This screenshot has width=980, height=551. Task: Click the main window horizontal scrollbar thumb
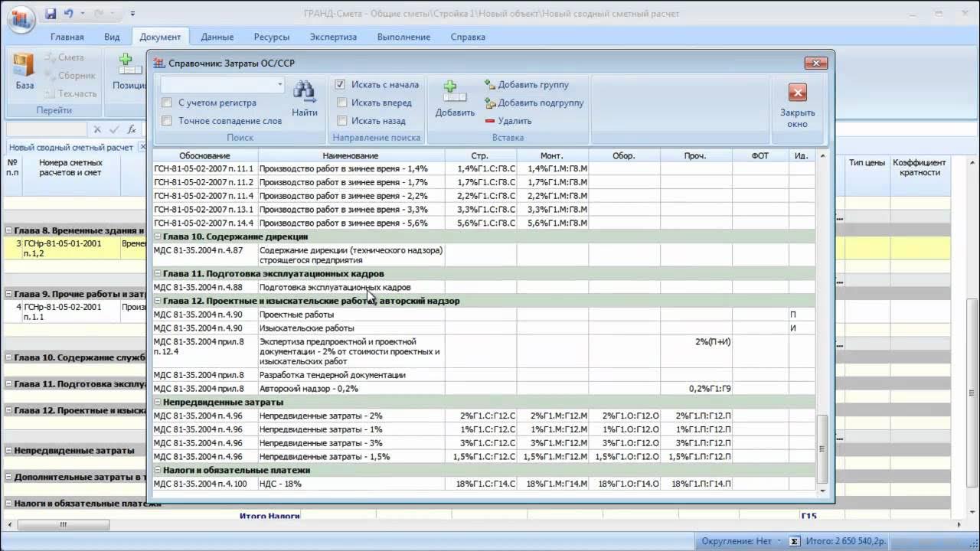tap(63, 525)
